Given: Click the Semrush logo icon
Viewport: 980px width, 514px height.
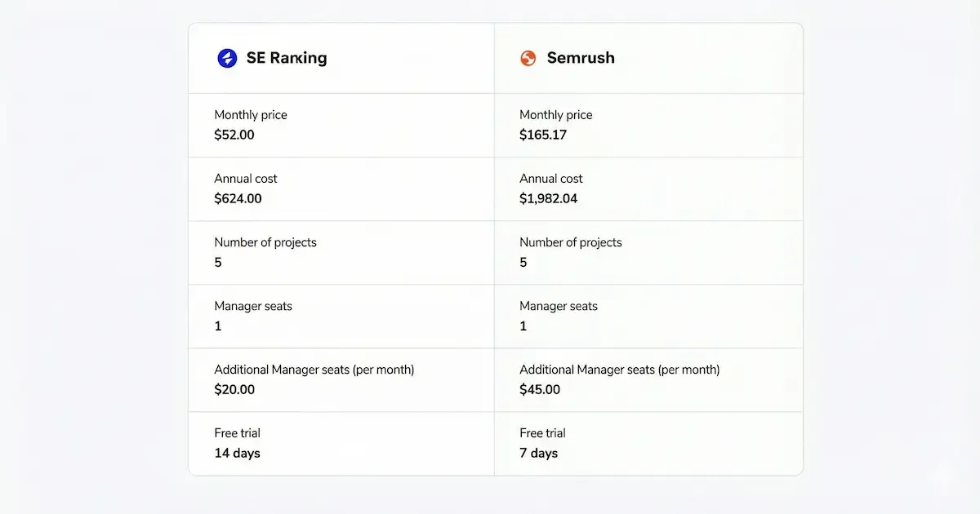Looking at the screenshot, I should 528,58.
